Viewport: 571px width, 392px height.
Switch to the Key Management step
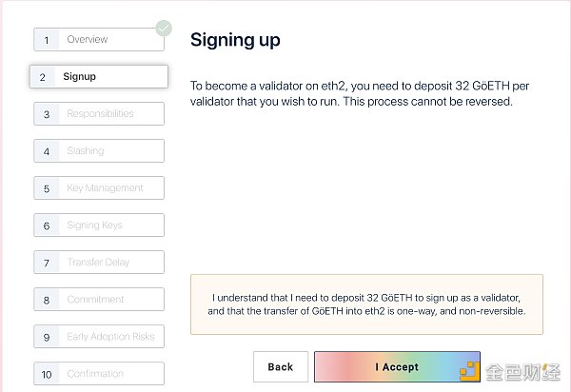(x=99, y=188)
